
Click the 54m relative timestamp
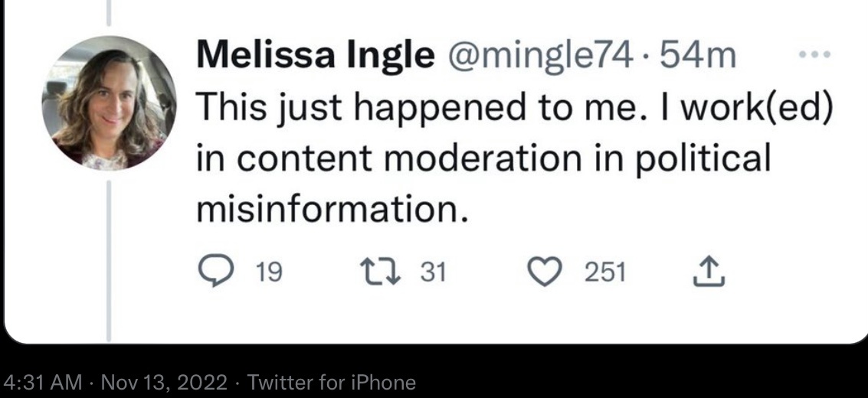(x=698, y=56)
